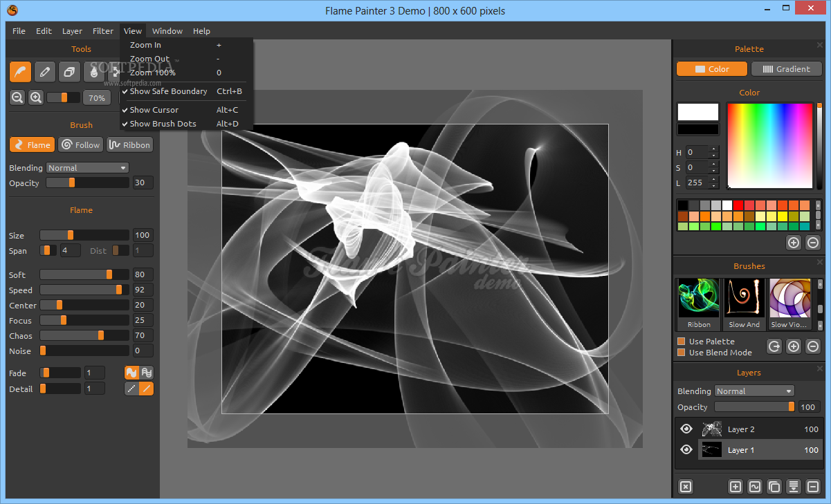This screenshot has width=831, height=504.
Task: Hide Layer 2 with its eye icon
Action: (x=686, y=429)
